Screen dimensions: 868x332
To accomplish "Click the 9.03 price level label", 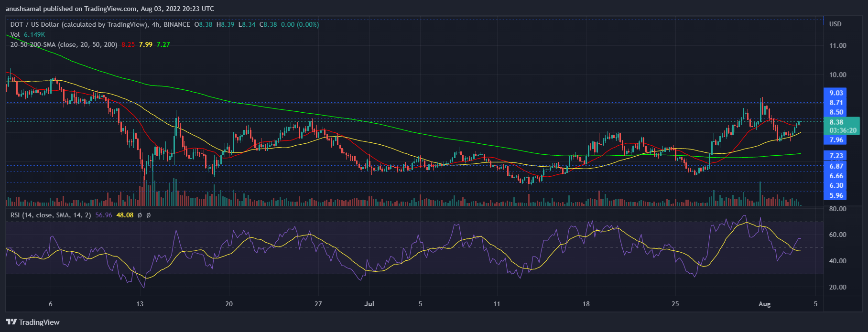I will pyautogui.click(x=836, y=93).
